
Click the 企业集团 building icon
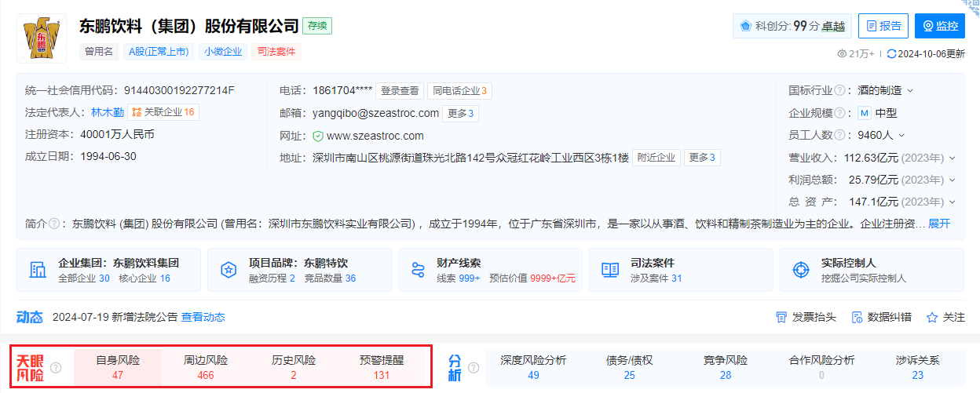point(38,270)
